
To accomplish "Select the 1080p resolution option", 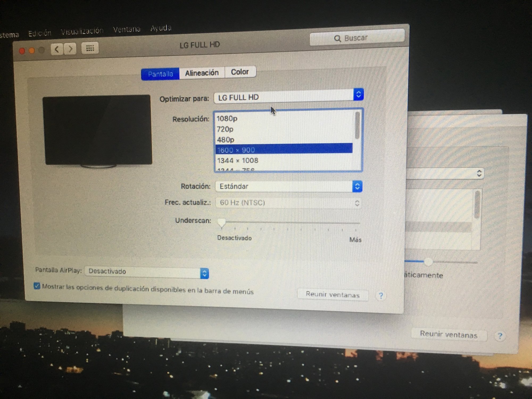I will click(x=227, y=119).
